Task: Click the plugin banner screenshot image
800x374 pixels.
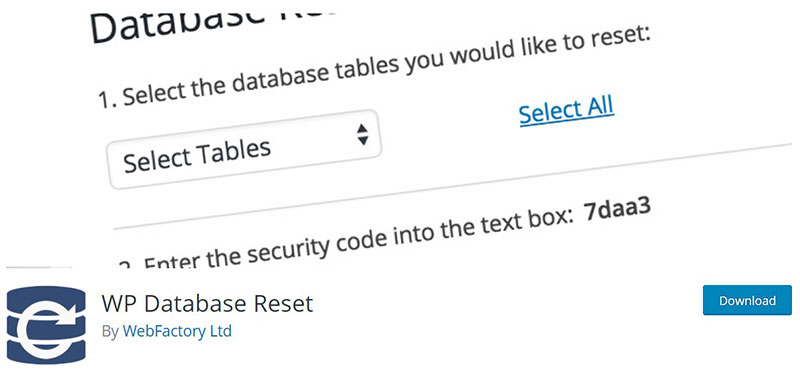Action: [x=400, y=134]
